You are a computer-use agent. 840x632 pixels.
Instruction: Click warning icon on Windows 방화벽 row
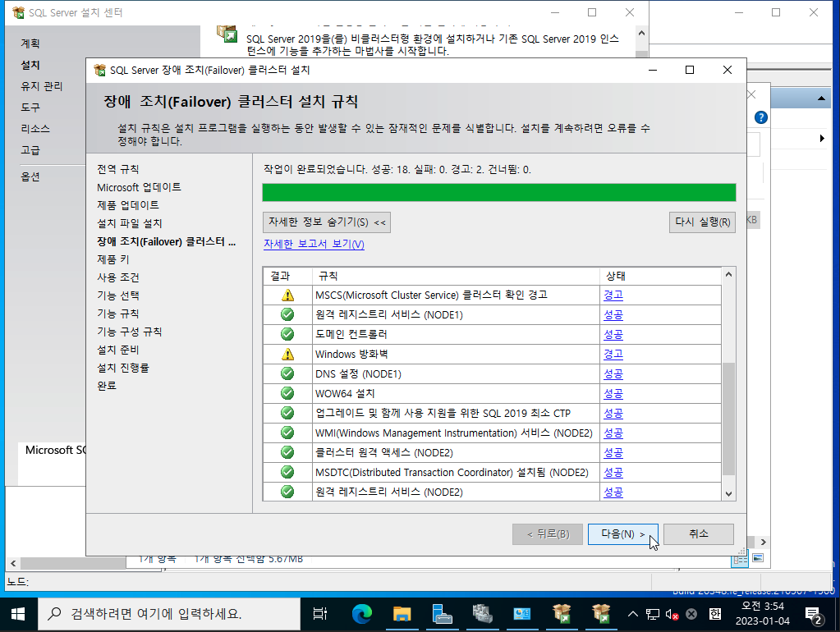pos(287,354)
